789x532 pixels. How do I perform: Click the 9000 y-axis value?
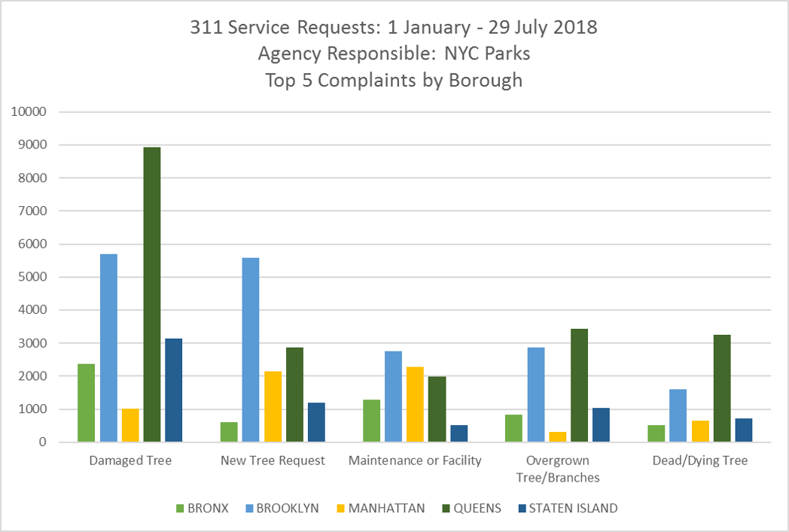(32, 144)
